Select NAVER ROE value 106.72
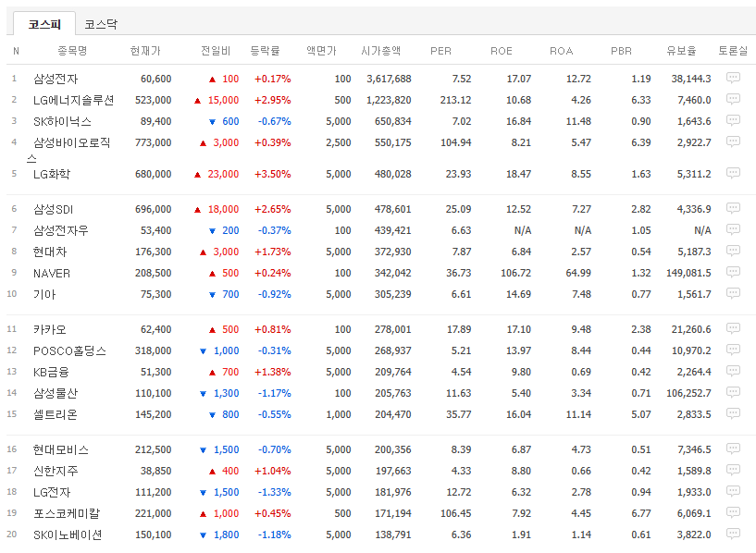Viewport: 756px width, 553px height. click(x=516, y=273)
